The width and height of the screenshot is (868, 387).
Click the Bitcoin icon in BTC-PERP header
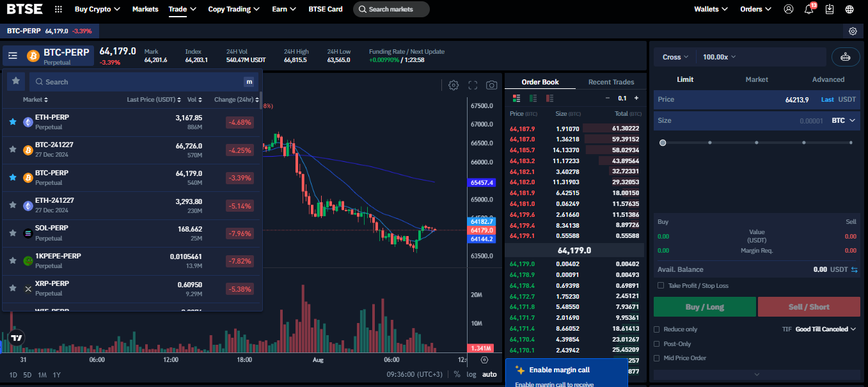[x=33, y=56]
